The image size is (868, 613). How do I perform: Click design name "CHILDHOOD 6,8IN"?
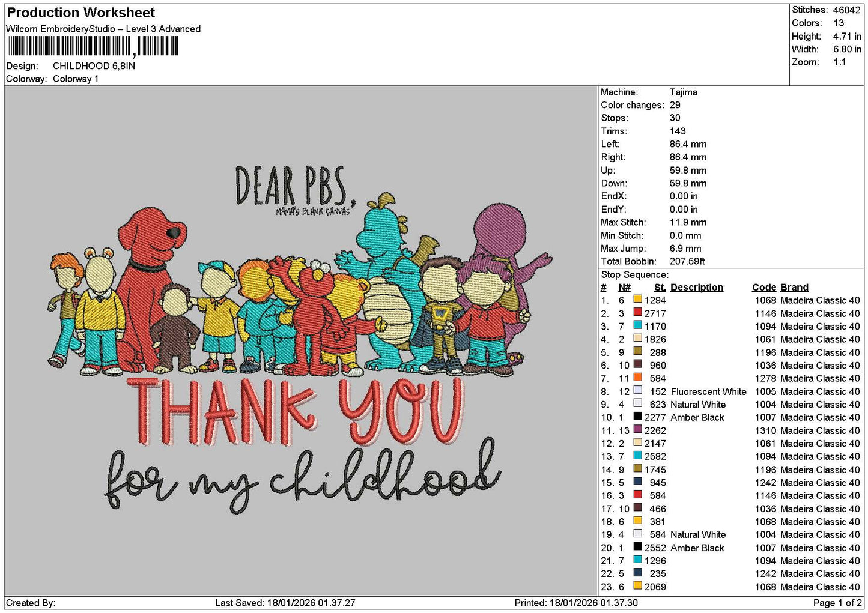[x=94, y=66]
